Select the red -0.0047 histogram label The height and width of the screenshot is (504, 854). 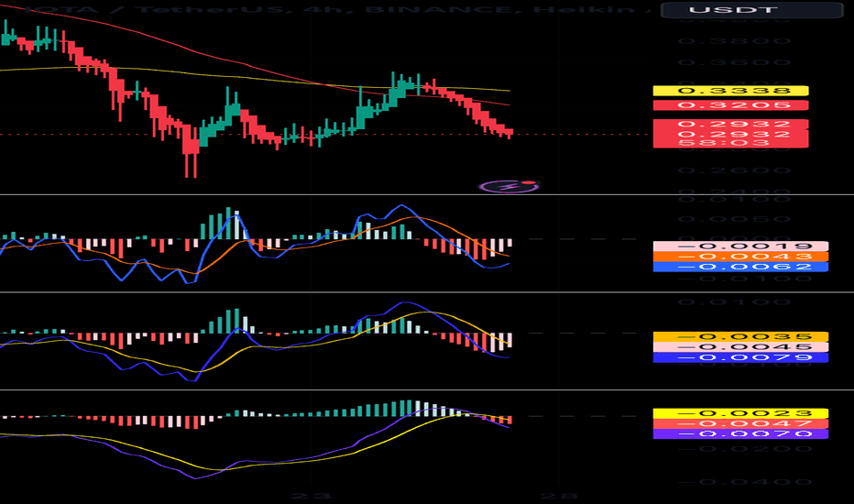click(x=740, y=424)
